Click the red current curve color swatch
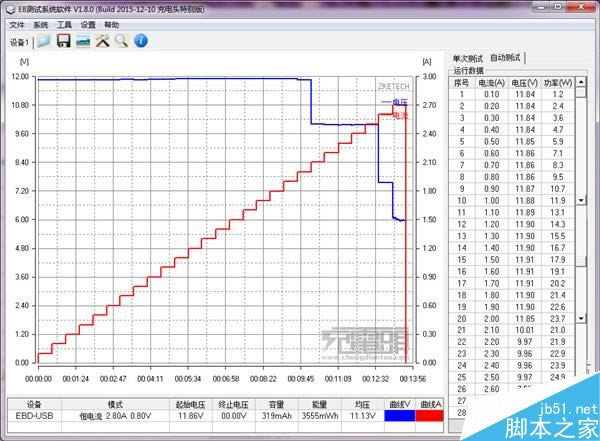 point(431,420)
